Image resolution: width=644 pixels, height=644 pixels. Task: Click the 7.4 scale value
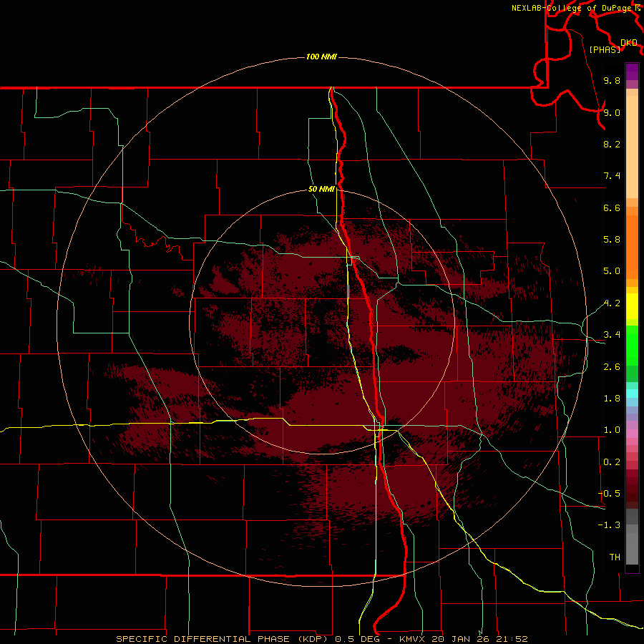pos(612,176)
